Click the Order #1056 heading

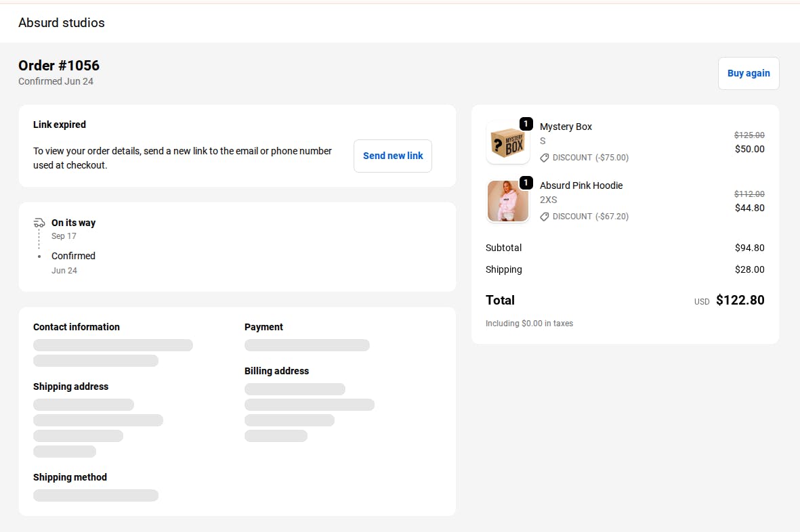click(x=59, y=66)
